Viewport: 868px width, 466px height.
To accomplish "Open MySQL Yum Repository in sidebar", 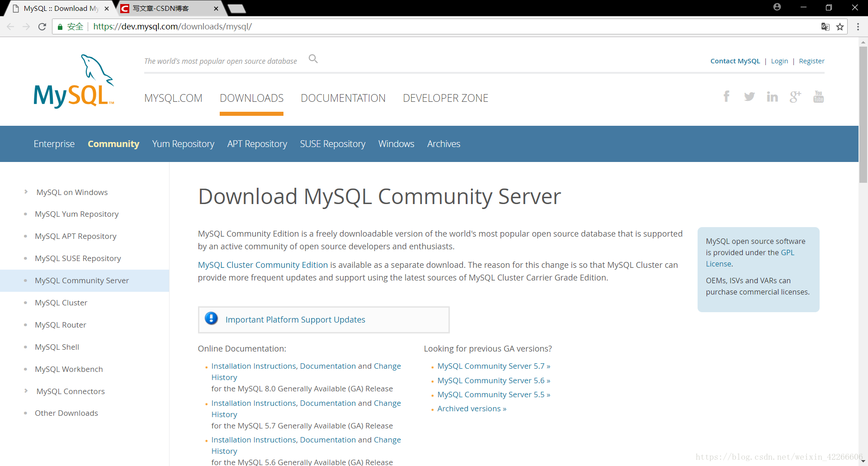I will [x=77, y=214].
